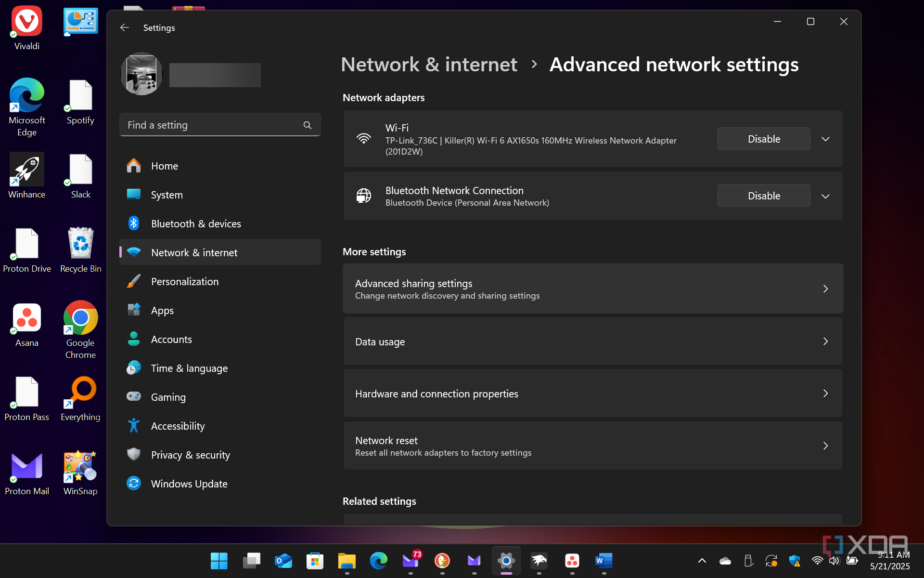Open Data usage page

click(x=593, y=342)
